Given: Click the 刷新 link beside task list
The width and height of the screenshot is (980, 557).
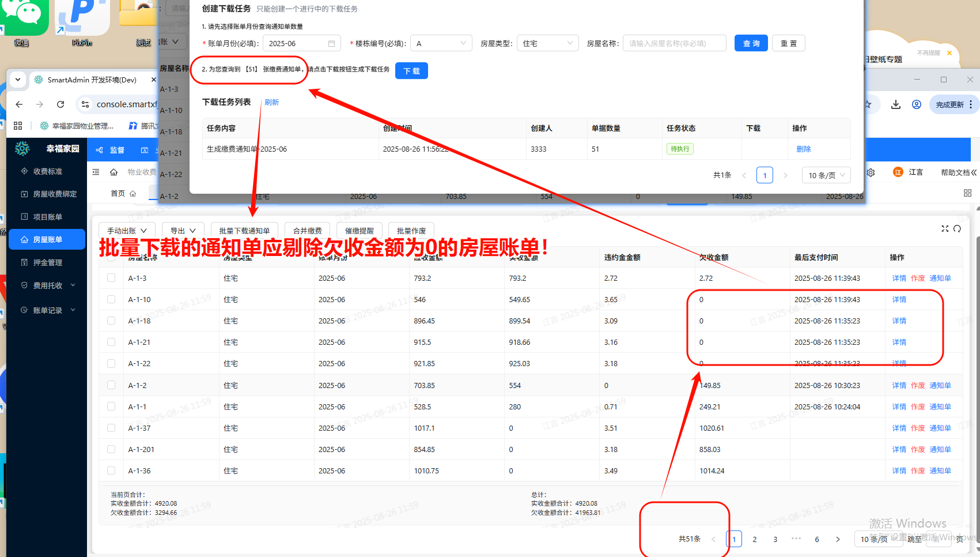Looking at the screenshot, I should pyautogui.click(x=271, y=102).
